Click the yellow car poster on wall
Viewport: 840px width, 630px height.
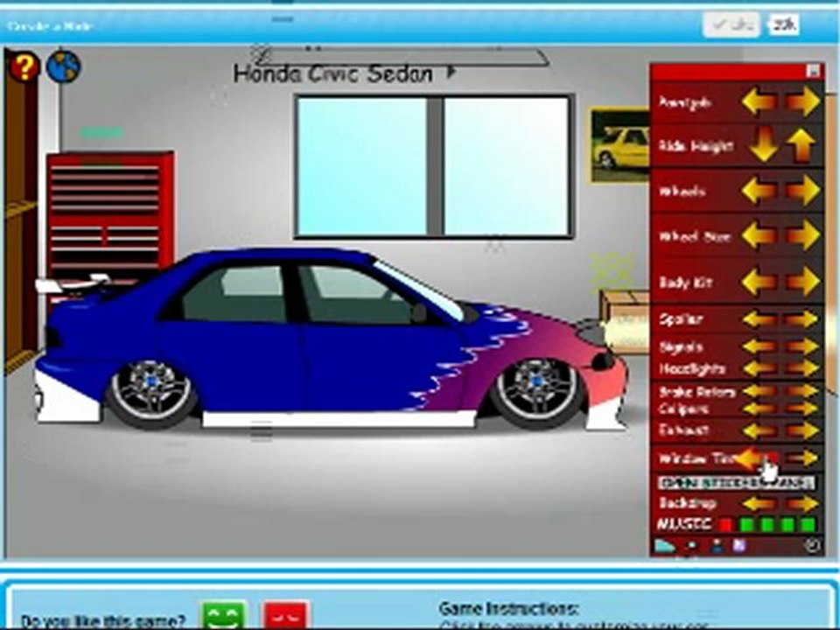click(621, 145)
